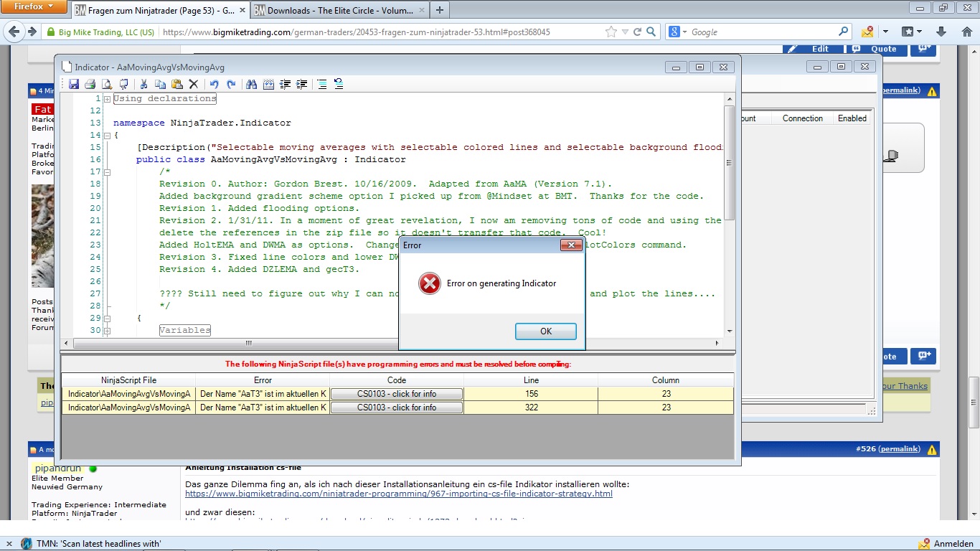Open a new Firefox tab
The image size is (980, 551).
(x=439, y=10)
